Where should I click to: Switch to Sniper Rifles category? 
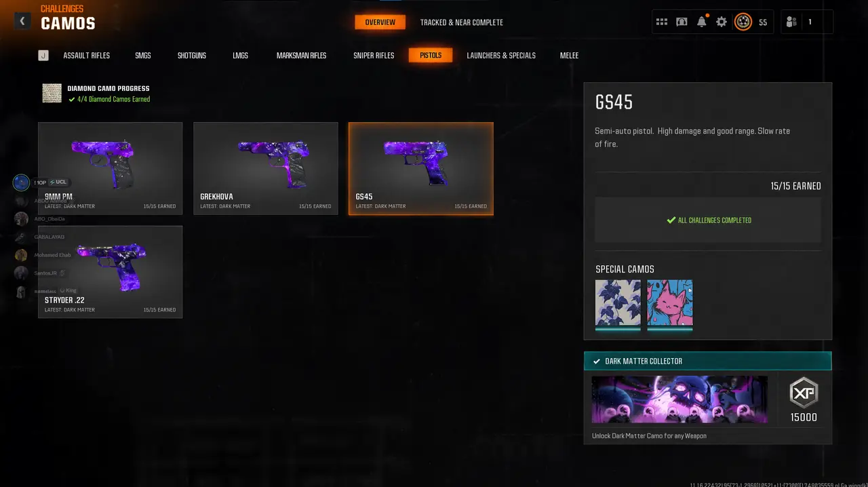374,56
